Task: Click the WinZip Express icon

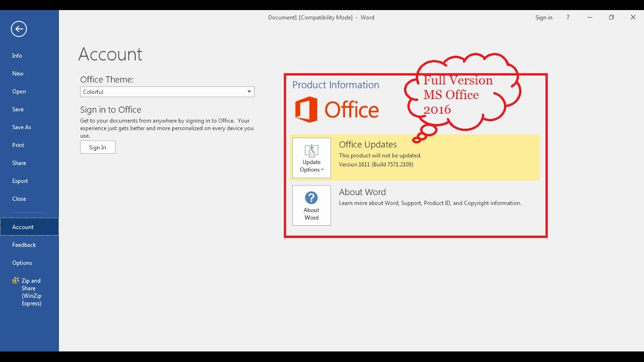Action: 16,281
